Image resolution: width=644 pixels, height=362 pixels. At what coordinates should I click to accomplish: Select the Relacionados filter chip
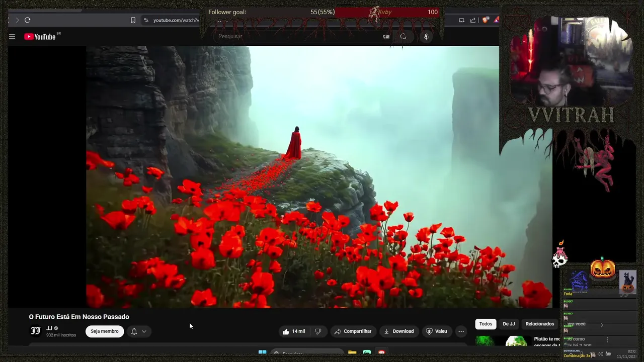tap(540, 324)
